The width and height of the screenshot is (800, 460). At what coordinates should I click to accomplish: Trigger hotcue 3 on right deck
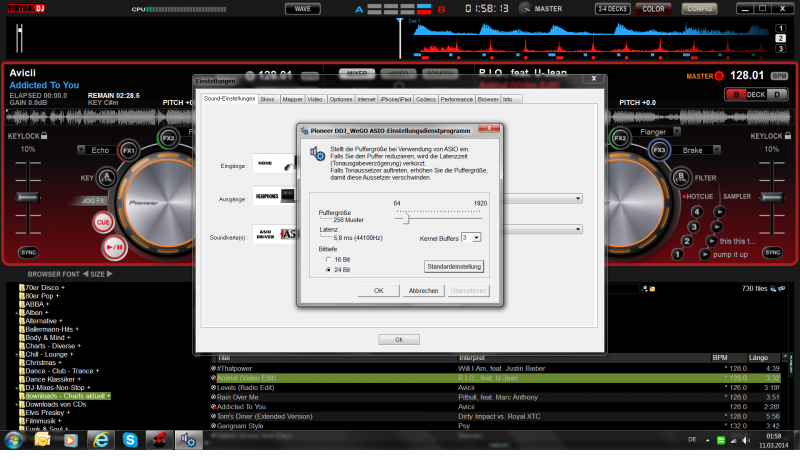(693, 226)
